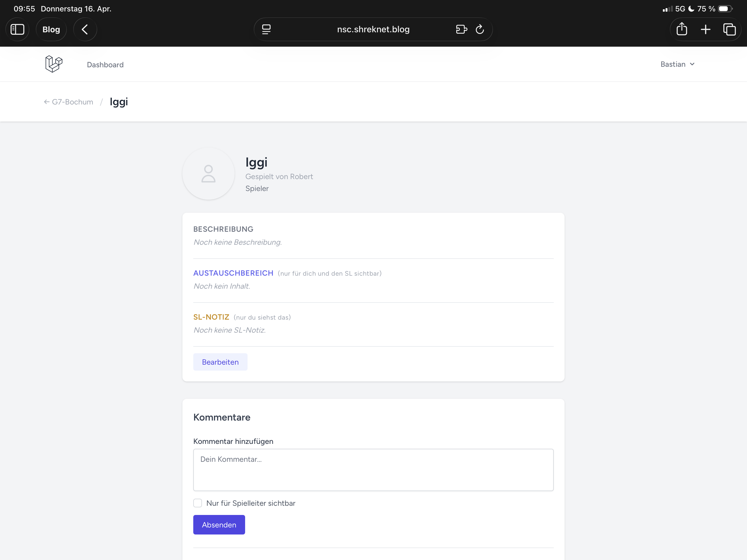Open the Dashboard menu item
This screenshot has height=560, width=747.
[x=105, y=65]
